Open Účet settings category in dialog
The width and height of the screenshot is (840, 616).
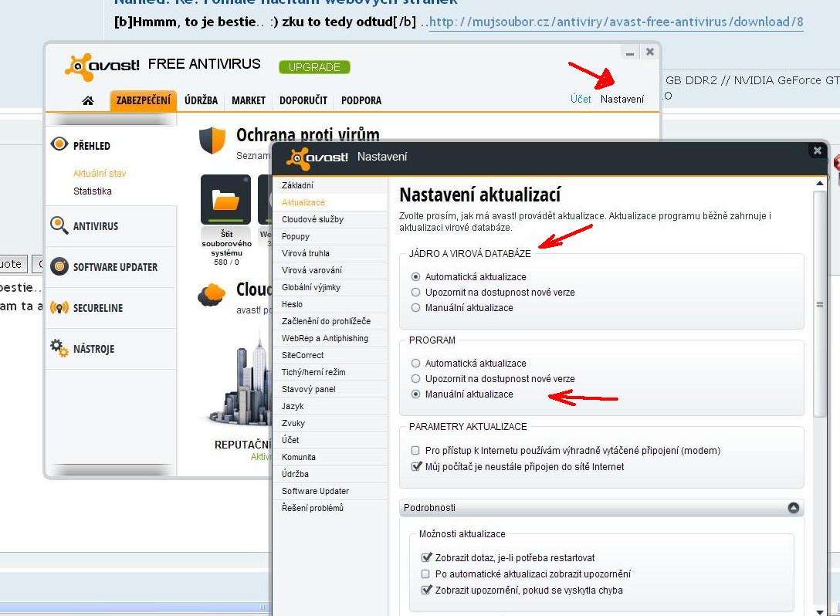click(x=330, y=440)
